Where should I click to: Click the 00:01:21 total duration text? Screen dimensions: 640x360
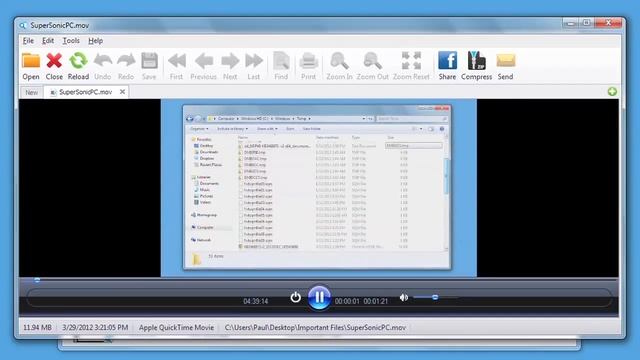click(376, 301)
